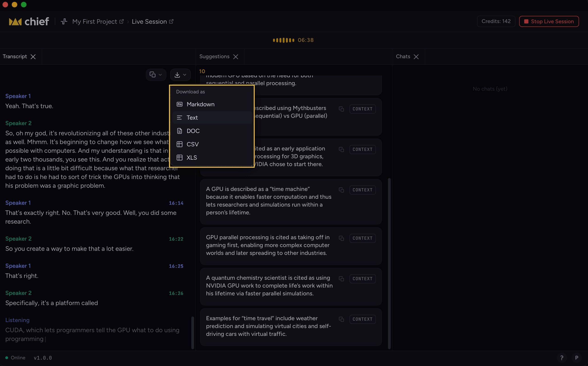Click timestamp 16:22

point(176,239)
